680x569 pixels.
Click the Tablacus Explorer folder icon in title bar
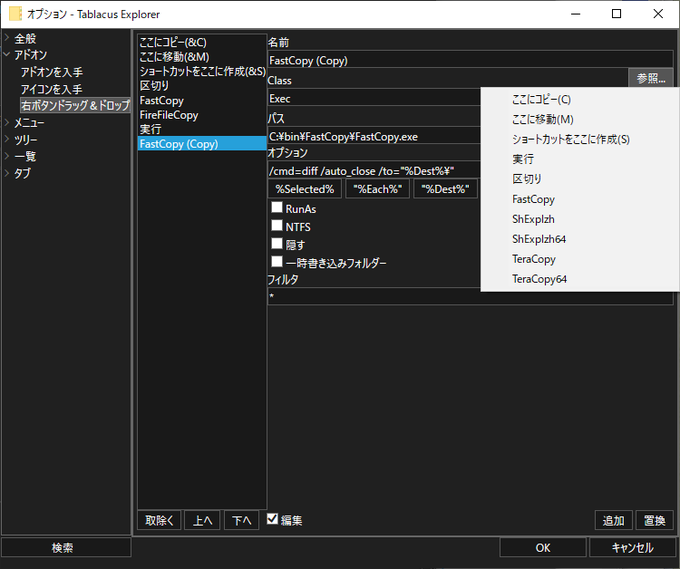[15, 14]
